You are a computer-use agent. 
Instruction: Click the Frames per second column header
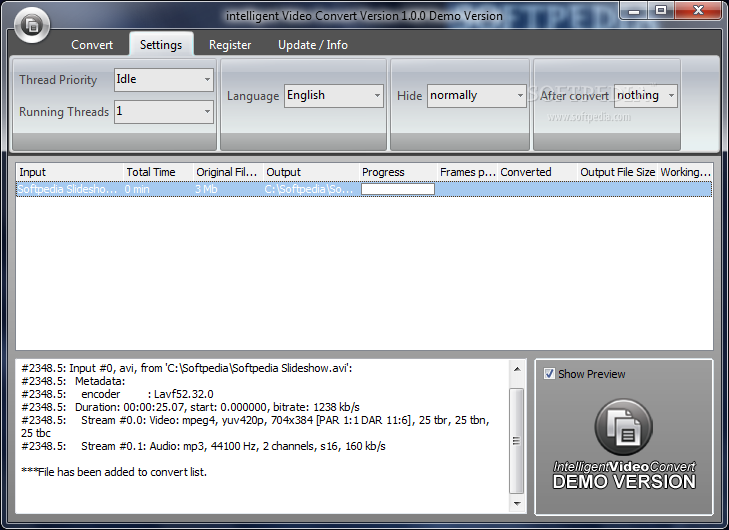pyautogui.click(x=467, y=172)
